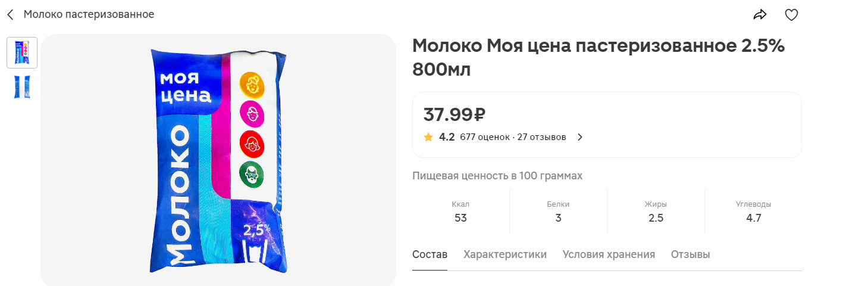868x286 pixels.
Task: Open the 677 оценок ratings link
Action: [x=484, y=137]
